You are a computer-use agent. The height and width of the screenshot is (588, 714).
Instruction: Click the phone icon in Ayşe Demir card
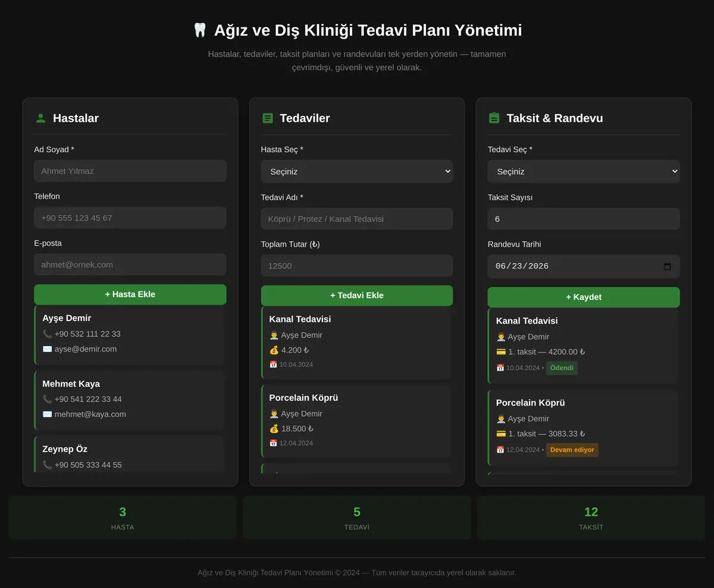47,334
